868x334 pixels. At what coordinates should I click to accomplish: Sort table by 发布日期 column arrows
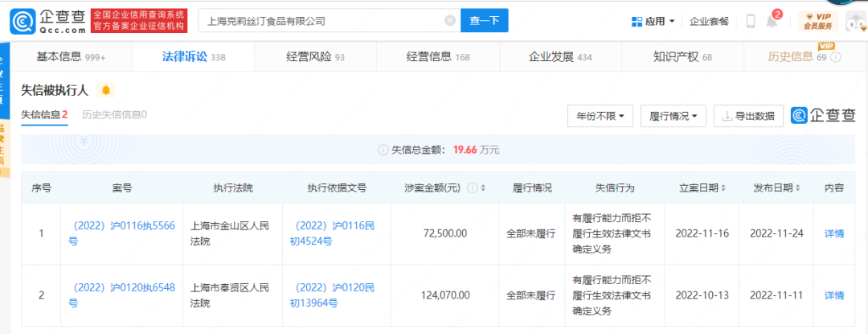point(798,188)
